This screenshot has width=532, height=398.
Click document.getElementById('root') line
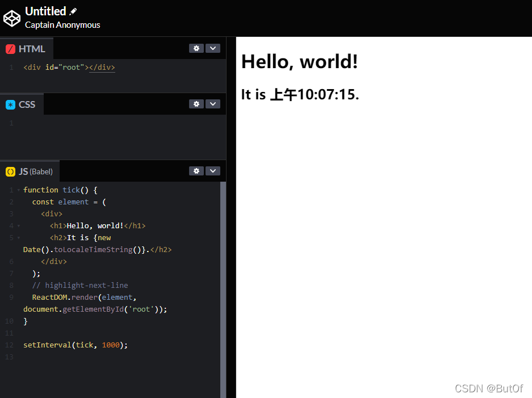(x=95, y=309)
